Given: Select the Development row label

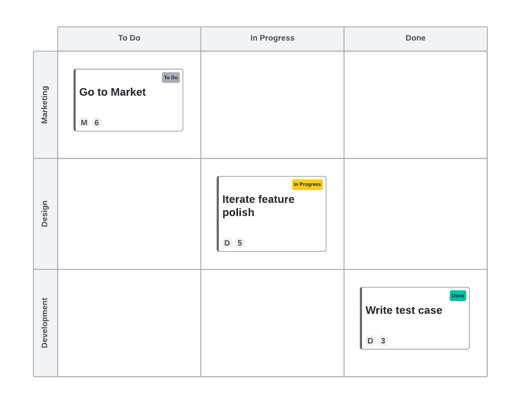Looking at the screenshot, I should (45, 323).
